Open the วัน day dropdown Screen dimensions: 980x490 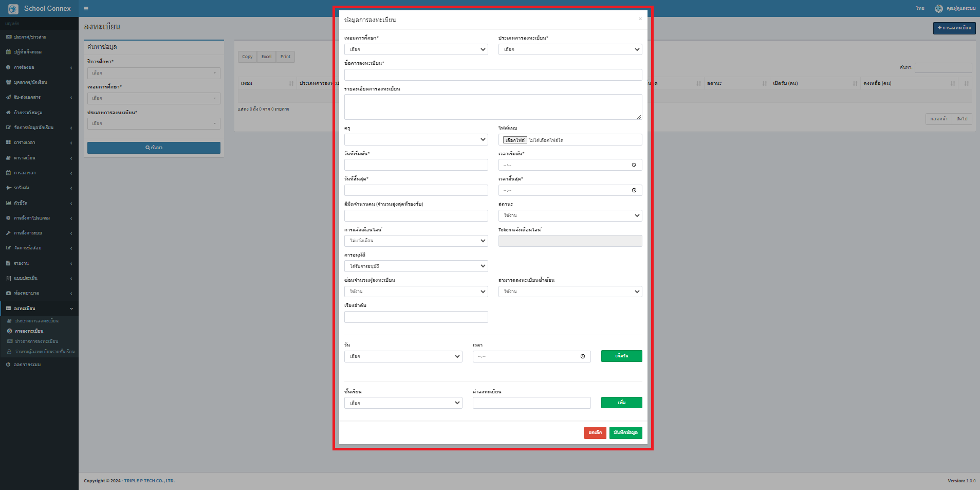tap(403, 356)
